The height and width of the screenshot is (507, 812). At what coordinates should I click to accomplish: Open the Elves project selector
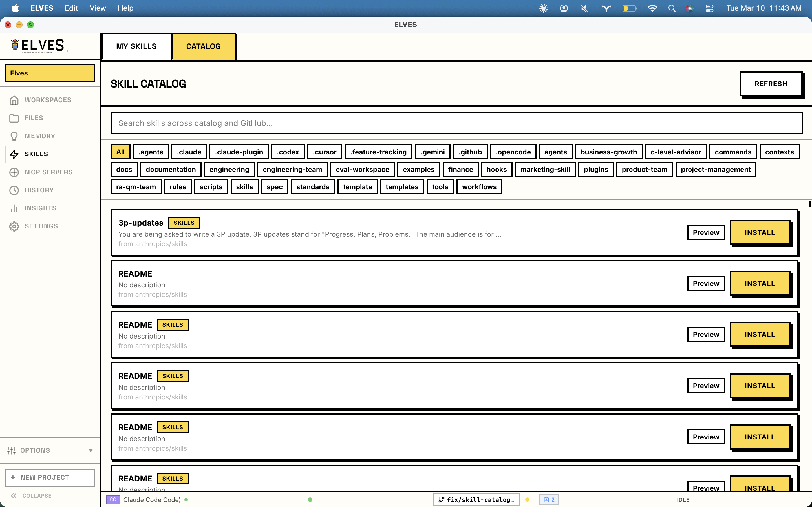(x=50, y=73)
